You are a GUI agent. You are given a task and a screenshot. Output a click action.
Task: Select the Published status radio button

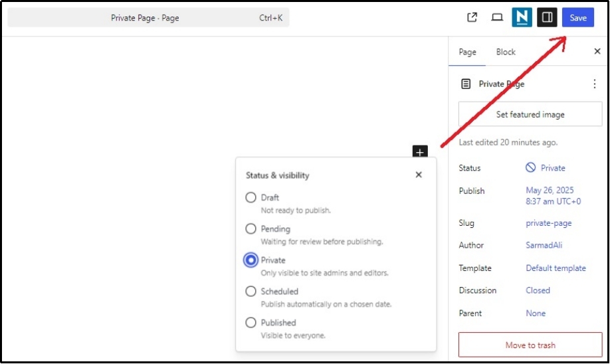point(251,322)
